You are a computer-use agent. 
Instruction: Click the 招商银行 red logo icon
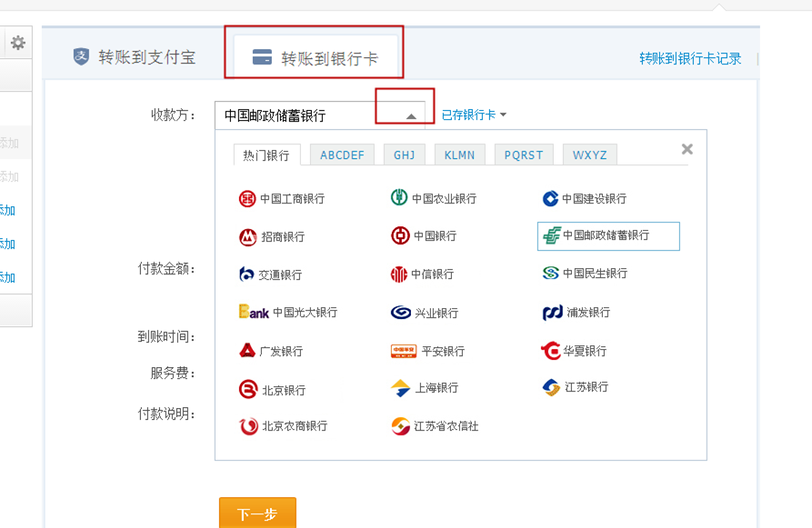pos(248,237)
